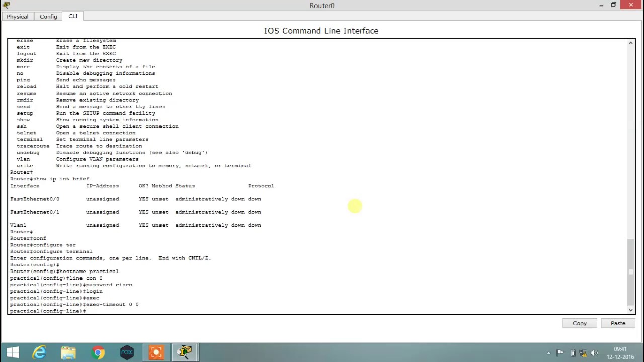
Task: Click the CLI scrollbar down arrow
Action: tap(631, 310)
